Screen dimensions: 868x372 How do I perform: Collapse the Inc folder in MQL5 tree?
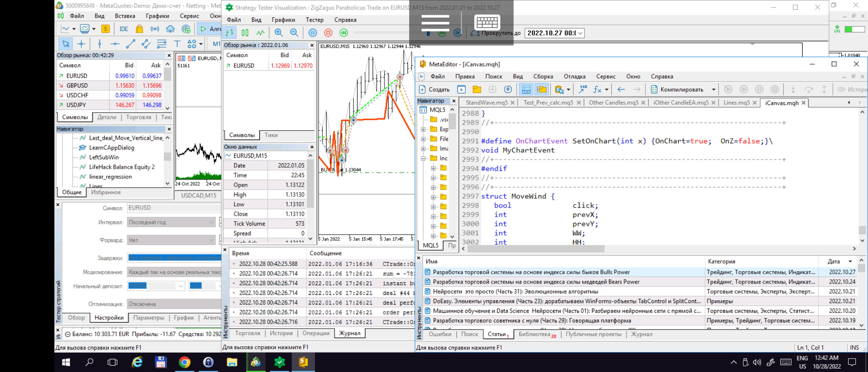(423, 158)
